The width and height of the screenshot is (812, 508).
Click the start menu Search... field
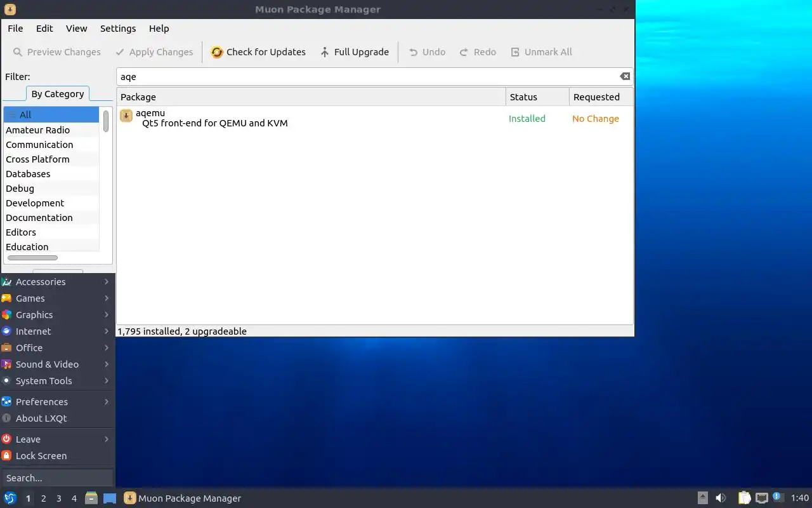[57, 478]
